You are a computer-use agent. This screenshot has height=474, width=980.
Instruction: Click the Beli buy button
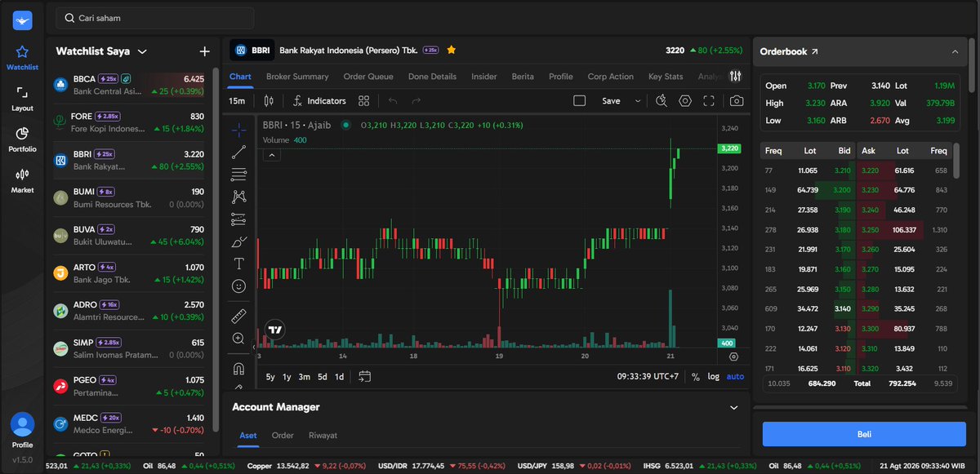coord(864,434)
